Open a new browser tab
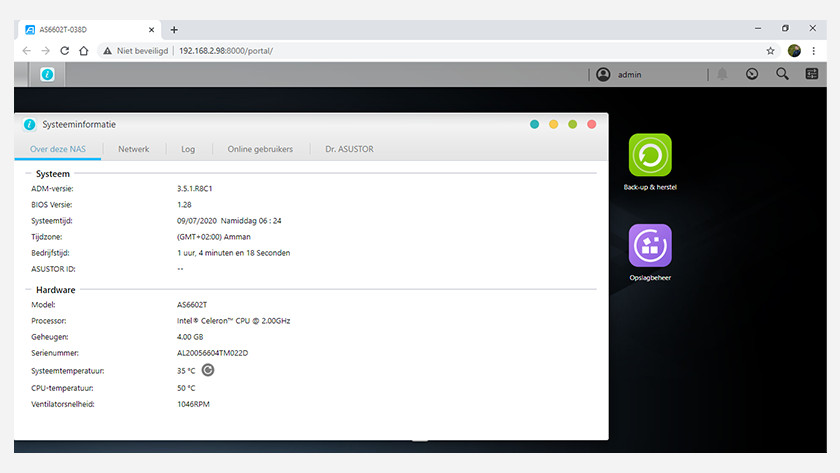Screen dimensions: 840x473 (174, 30)
